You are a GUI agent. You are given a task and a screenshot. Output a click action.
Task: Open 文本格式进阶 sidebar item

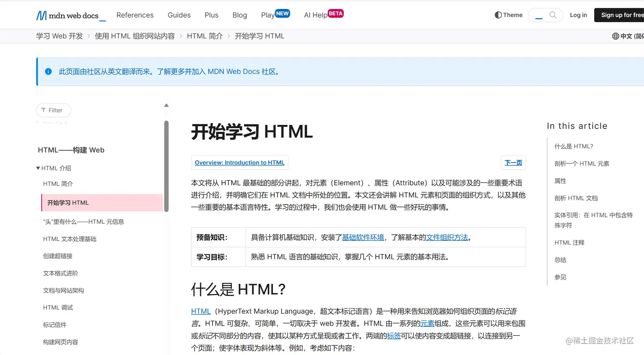[x=60, y=273]
